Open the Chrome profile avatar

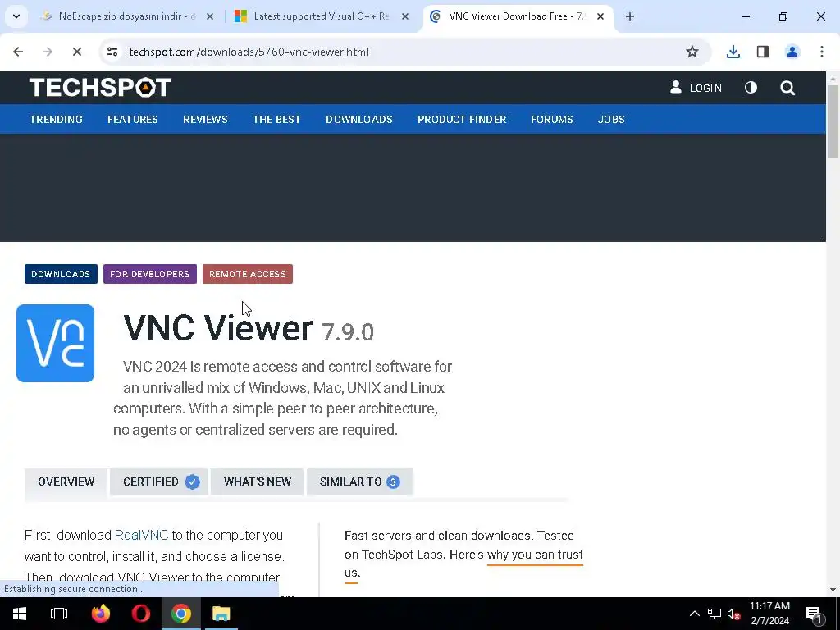coord(792,52)
